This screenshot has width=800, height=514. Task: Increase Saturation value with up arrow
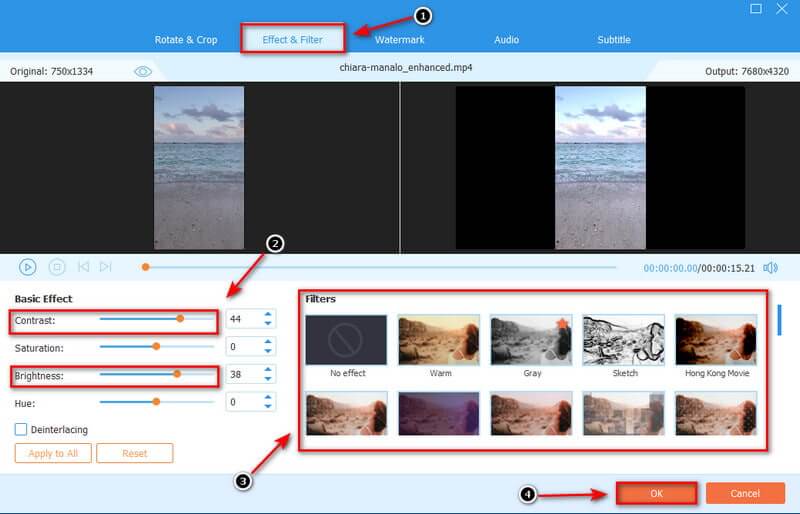point(268,342)
